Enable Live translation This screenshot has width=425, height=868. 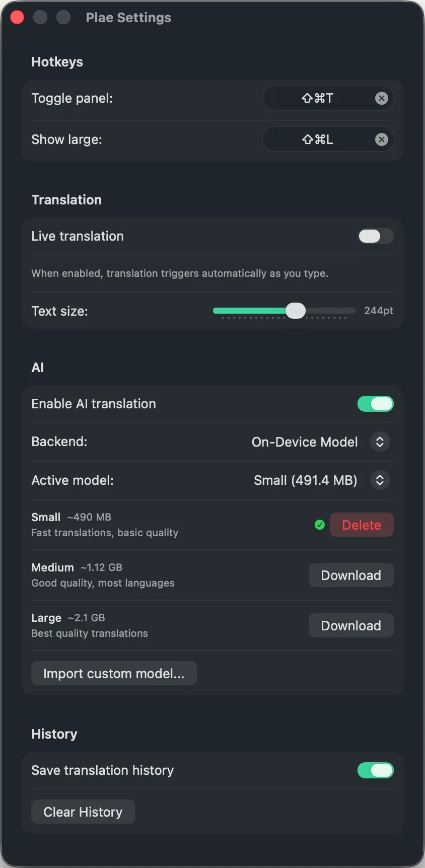point(375,236)
